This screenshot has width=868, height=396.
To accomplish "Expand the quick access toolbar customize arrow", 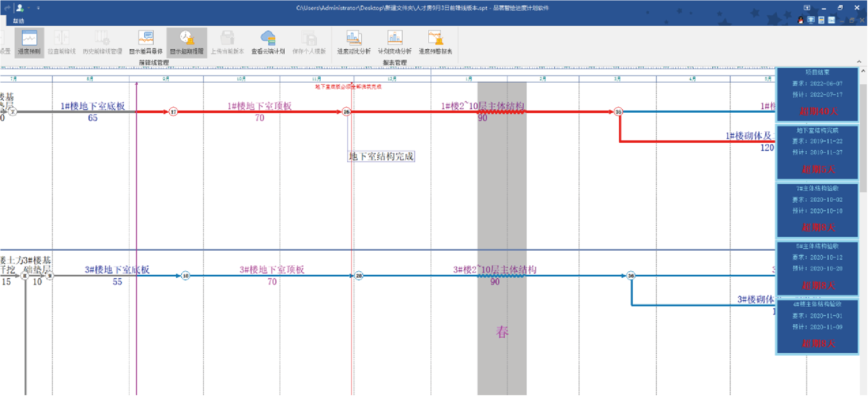I will click(38, 8).
